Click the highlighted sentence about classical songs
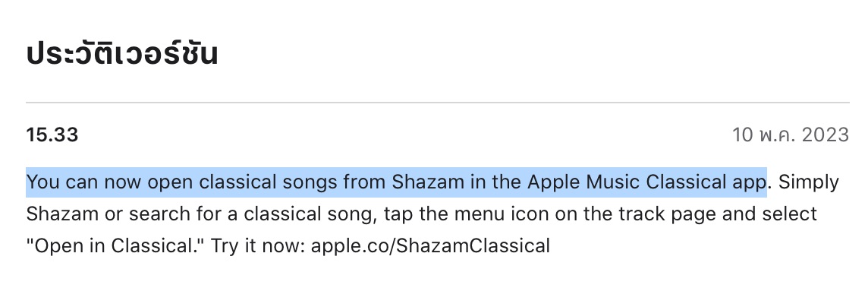Viewport: 868px width, 307px height. point(396,182)
